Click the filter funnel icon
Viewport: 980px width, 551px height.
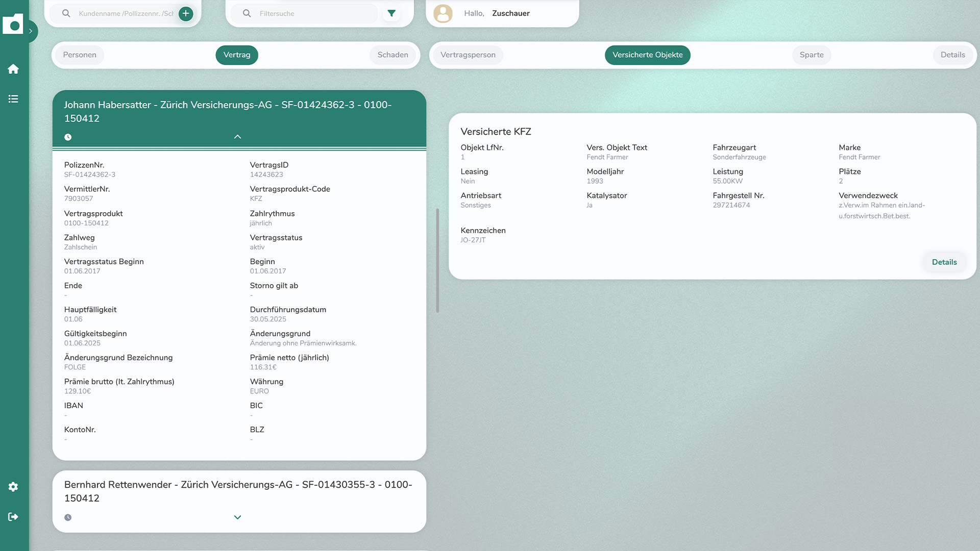391,13
